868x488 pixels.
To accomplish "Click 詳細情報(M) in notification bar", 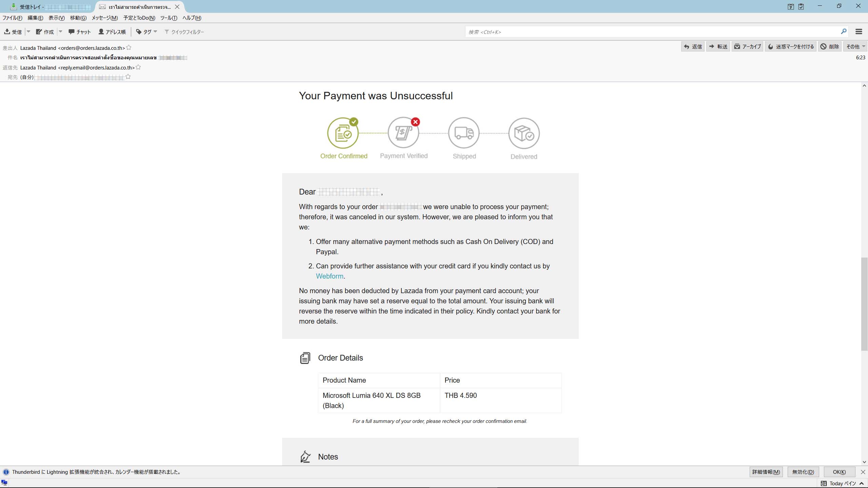I will (x=766, y=472).
